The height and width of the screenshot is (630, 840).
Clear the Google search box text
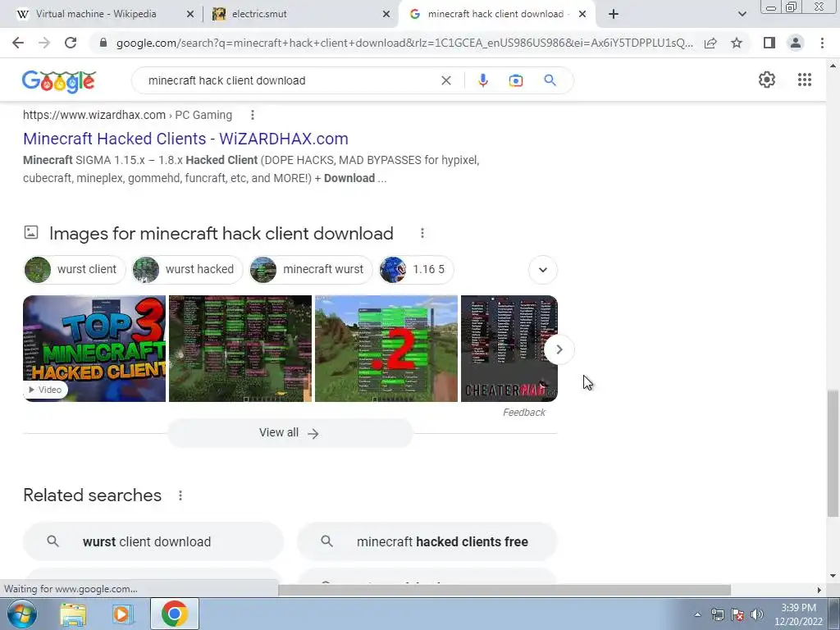click(445, 80)
